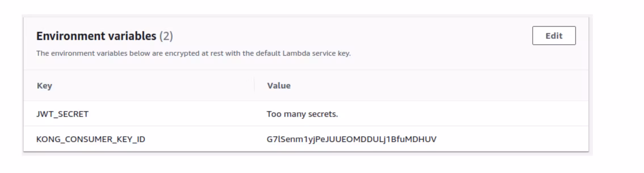Click the variable count "(2)"
Image resolution: width=644 pixels, height=173 pixels.
[166, 36]
